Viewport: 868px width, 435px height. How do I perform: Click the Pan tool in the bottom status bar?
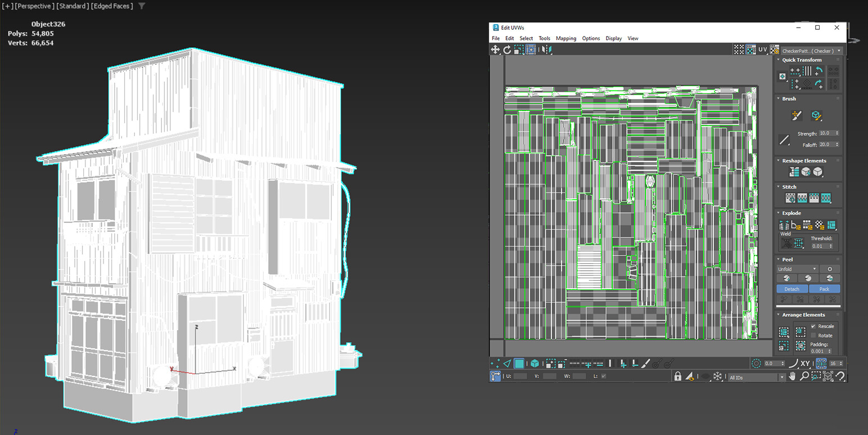click(x=792, y=376)
